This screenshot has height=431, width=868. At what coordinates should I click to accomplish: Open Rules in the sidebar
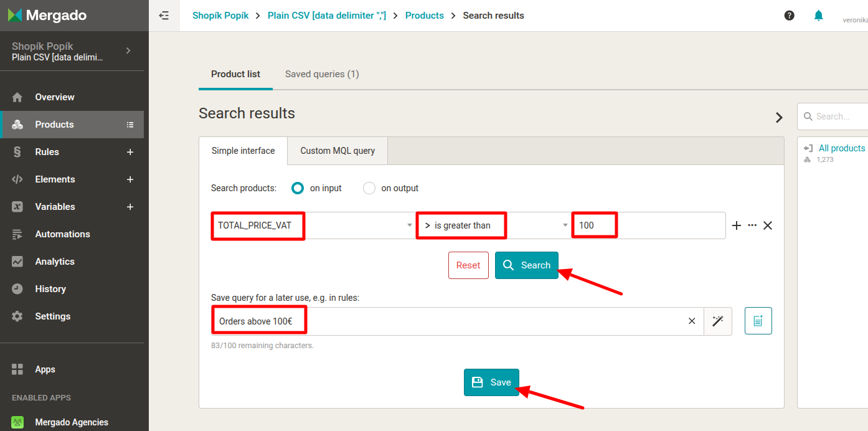tap(72, 152)
